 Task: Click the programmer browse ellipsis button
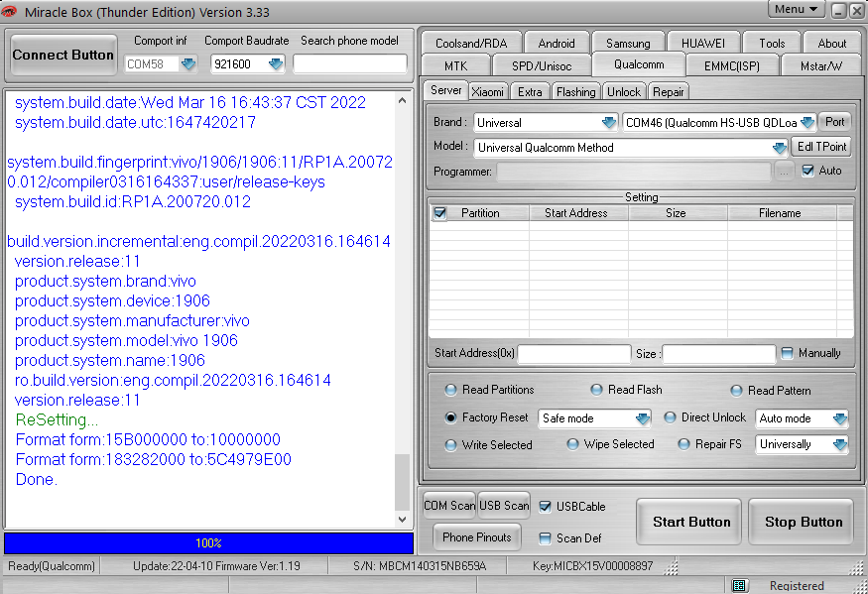(x=784, y=172)
